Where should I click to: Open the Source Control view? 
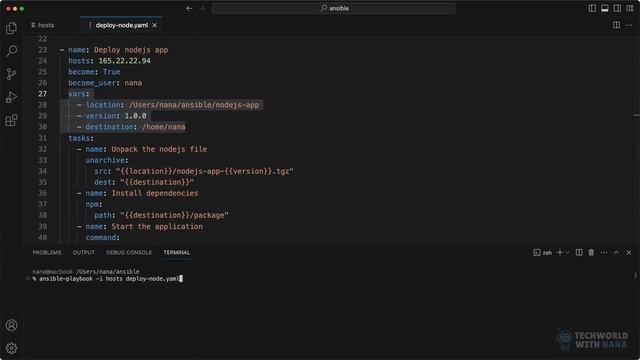click(x=11, y=74)
